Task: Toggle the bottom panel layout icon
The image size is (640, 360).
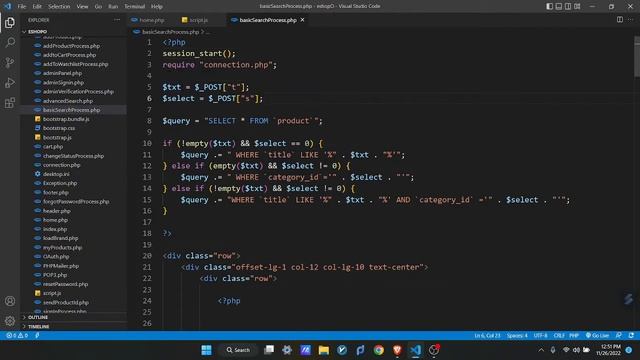Action: tap(559, 6)
